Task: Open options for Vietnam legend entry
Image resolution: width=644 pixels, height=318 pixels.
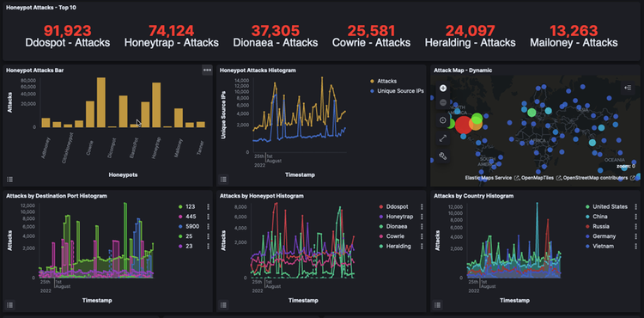Action: [x=636, y=246]
